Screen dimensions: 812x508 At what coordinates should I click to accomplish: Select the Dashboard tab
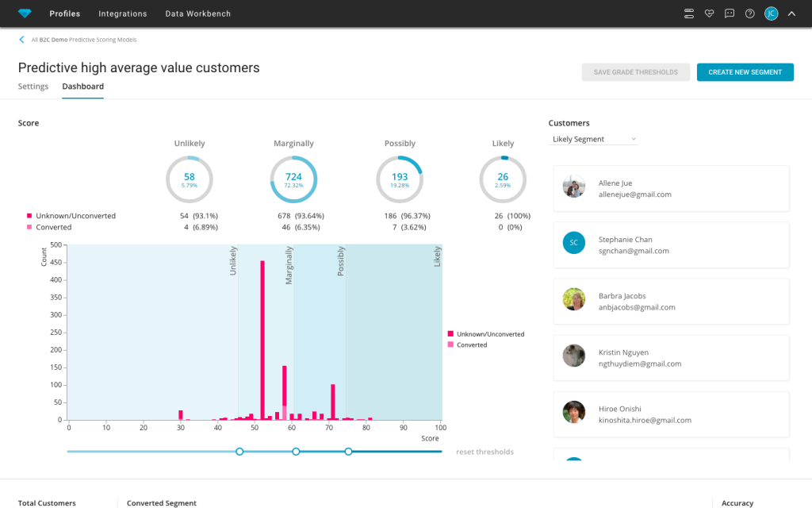[x=82, y=87]
